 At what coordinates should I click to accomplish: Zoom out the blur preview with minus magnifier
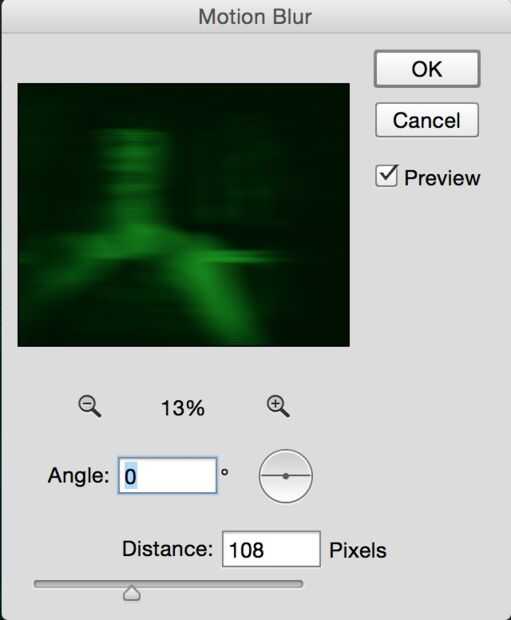point(90,406)
